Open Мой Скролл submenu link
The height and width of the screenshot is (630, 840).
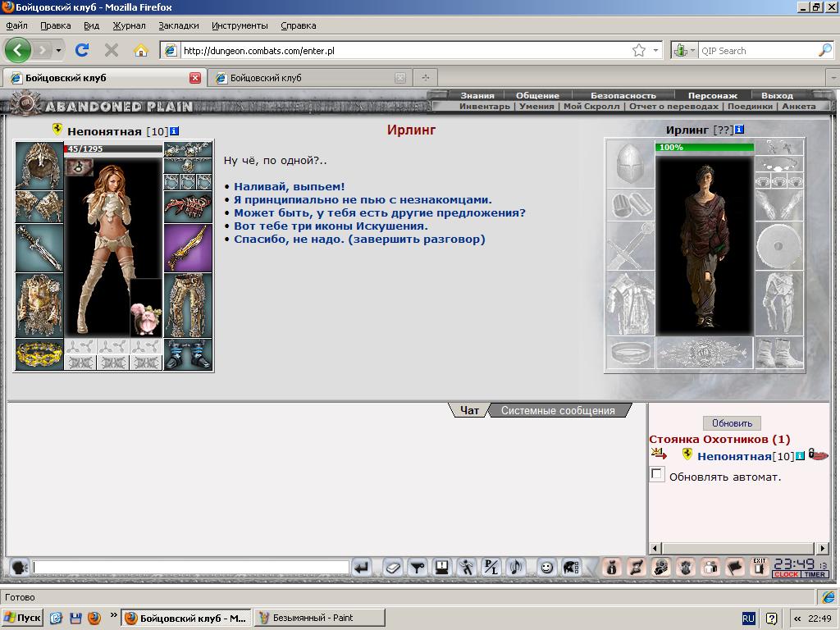click(591, 106)
